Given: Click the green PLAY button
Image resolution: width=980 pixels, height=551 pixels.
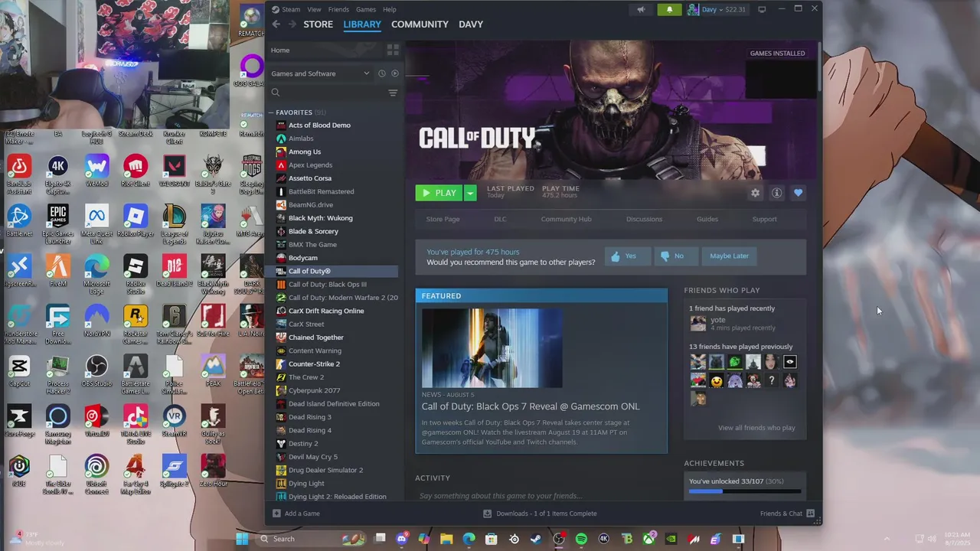Looking at the screenshot, I should click(x=439, y=193).
